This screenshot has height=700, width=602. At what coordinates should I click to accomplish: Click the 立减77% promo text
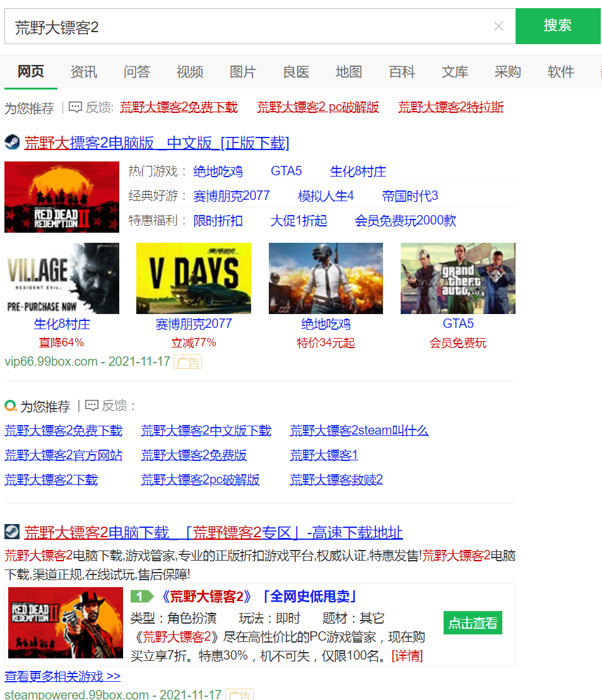point(193,343)
